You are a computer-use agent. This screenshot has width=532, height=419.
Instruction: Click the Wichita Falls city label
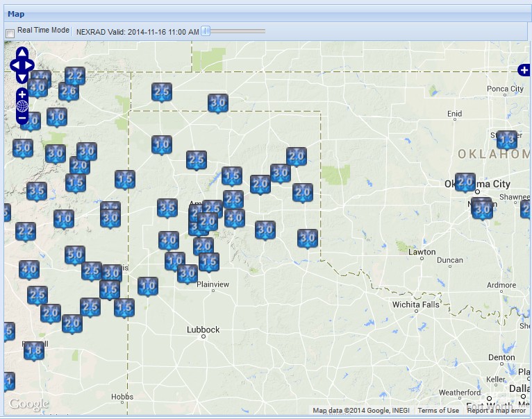coord(415,305)
